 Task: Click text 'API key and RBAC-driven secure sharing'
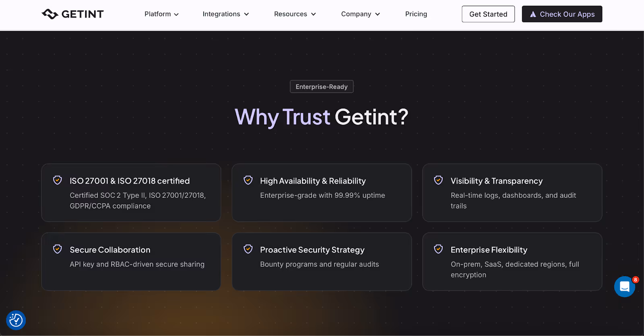[x=137, y=264]
